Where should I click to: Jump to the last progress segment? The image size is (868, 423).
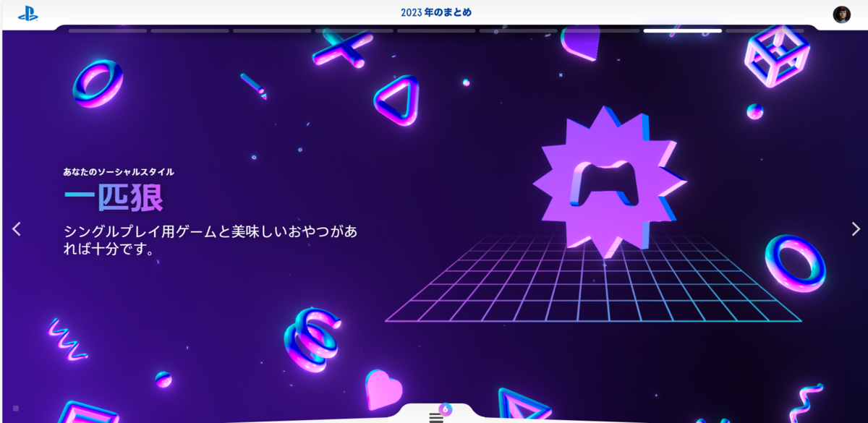765,31
